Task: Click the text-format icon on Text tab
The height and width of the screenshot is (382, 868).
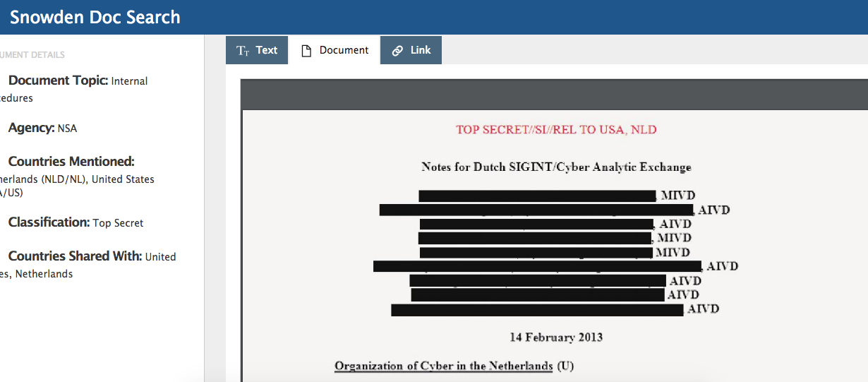Action: click(x=243, y=51)
